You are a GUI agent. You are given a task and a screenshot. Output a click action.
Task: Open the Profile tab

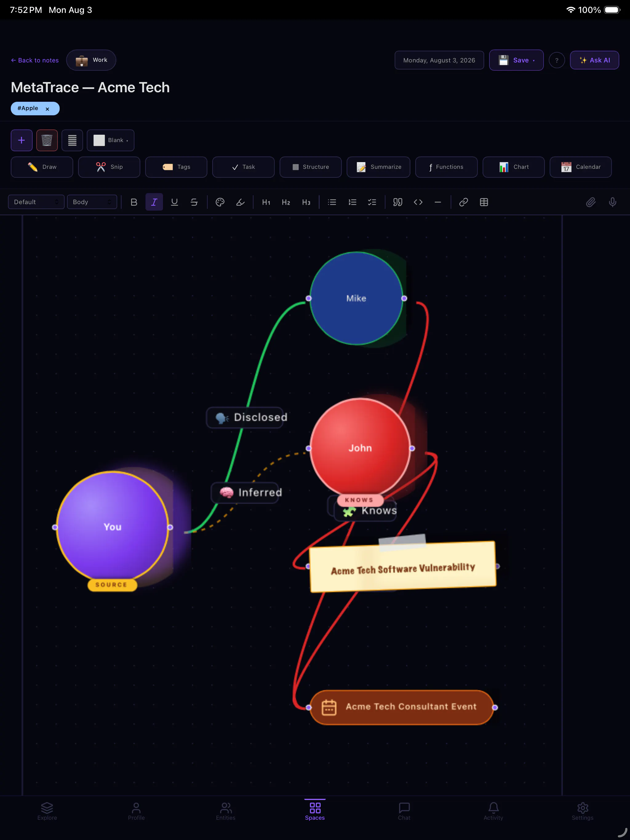pos(136,811)
